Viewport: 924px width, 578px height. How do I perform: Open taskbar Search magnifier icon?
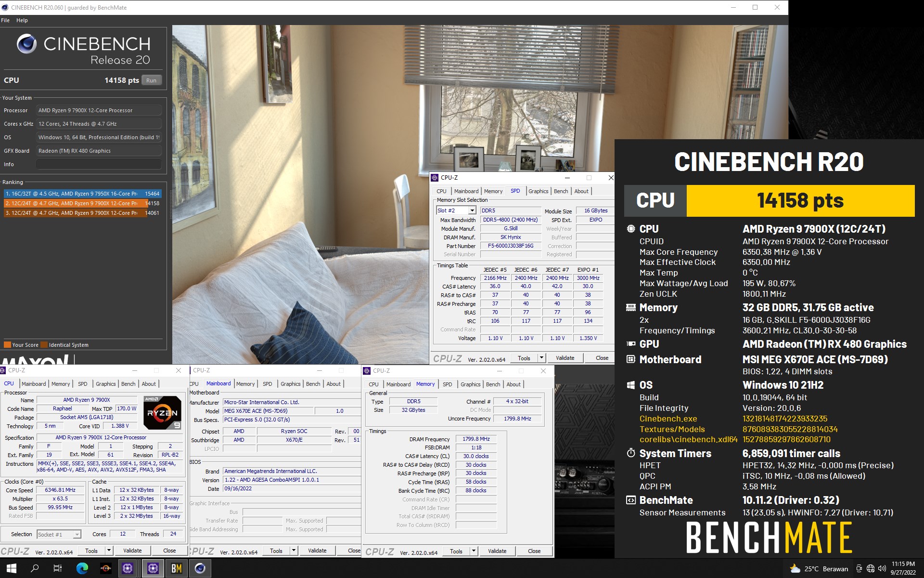pos(35,568)
